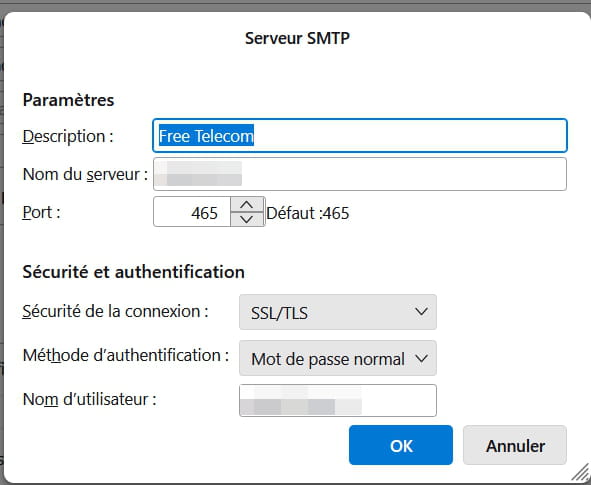
Task: Decrease the port number with down arrow
Action: pyautogui.click(x=247, y=219)
